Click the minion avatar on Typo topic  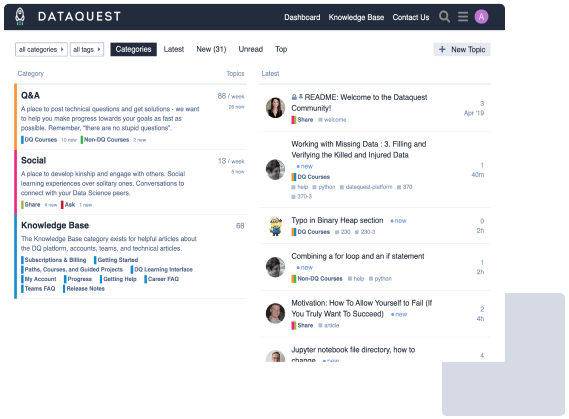coord(275,226)
